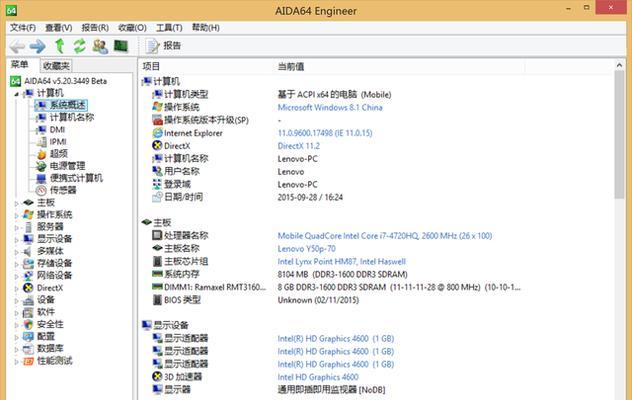Go forward with the blue right arrow
This screenshot has height=400, width=632.
point(37,46)
